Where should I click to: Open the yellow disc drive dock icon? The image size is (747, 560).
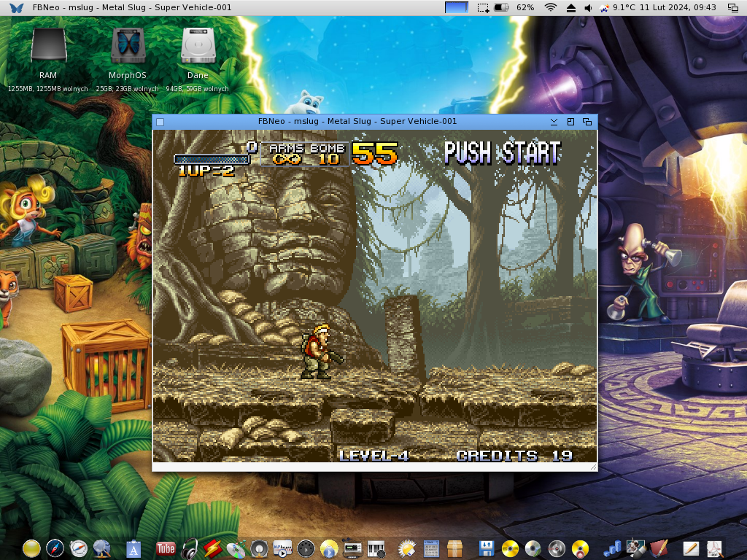tap(510, 548)
